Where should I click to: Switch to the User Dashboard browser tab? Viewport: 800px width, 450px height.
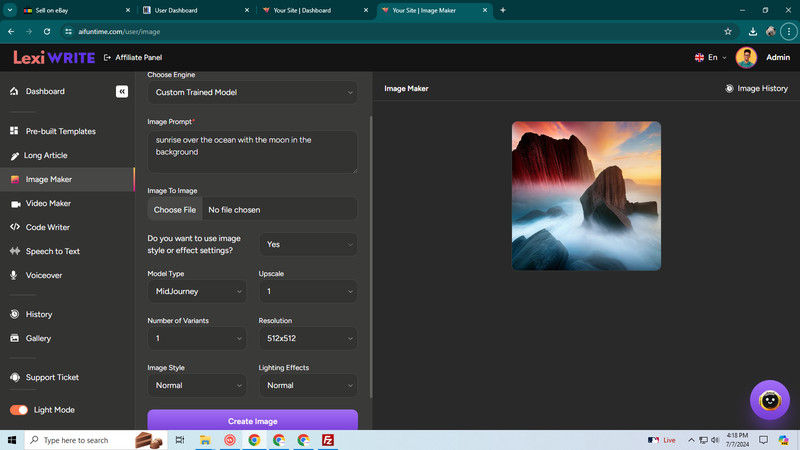point(196,10)
